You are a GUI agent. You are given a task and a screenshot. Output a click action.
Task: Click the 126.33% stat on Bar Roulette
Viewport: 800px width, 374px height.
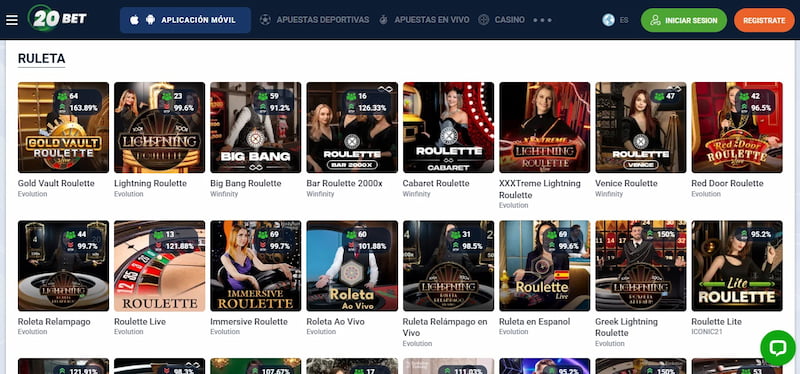(x=372, y=108)
